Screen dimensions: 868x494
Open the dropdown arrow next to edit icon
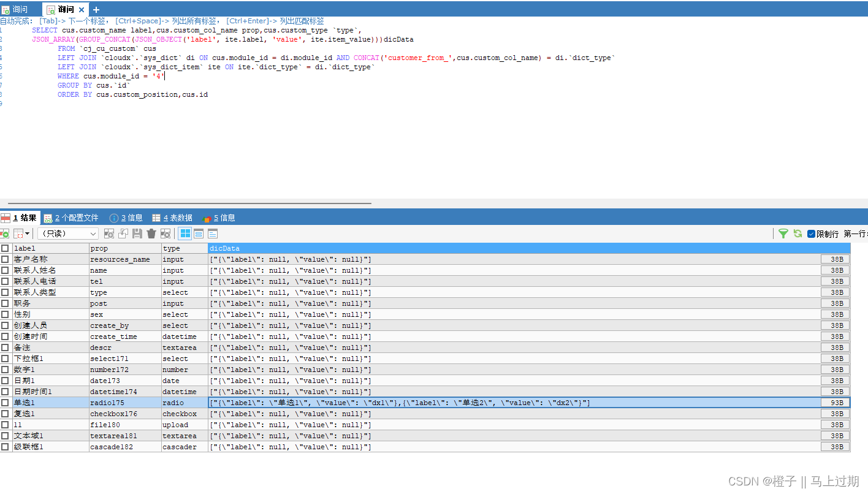pos(27,234)
